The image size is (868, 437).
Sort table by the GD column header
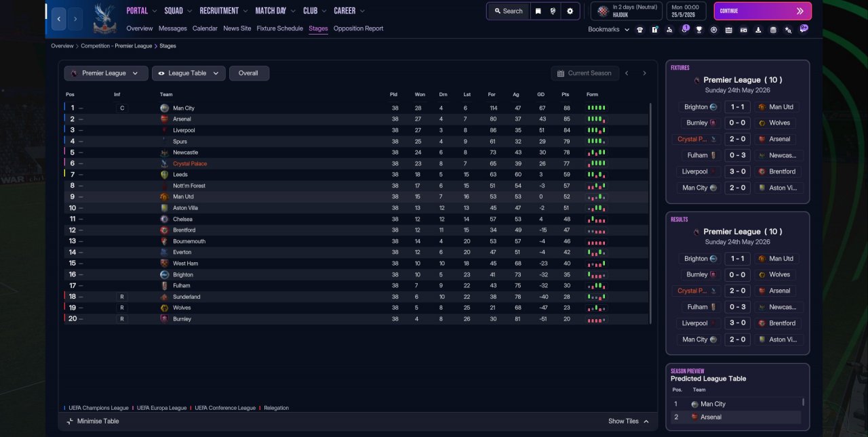click(540, 94)
